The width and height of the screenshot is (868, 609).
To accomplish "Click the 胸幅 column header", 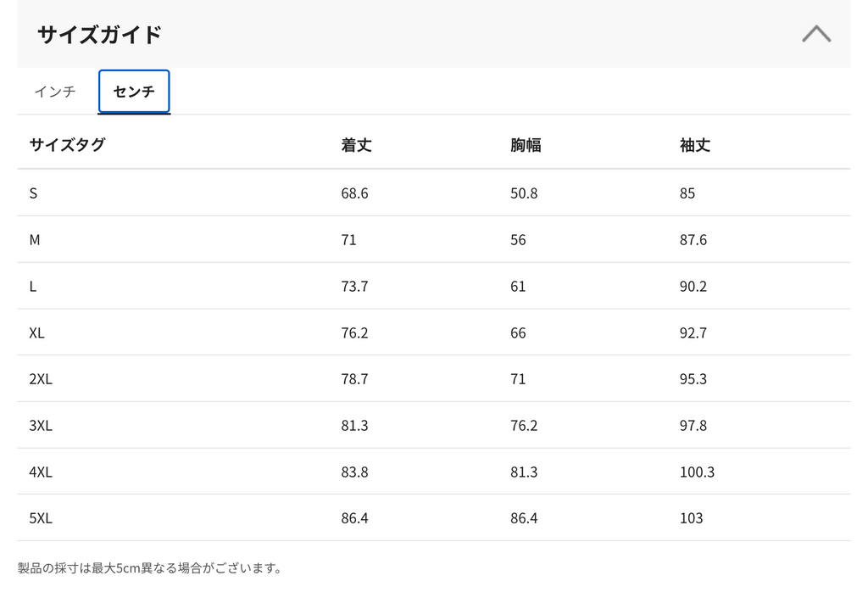I will (526, 145).
